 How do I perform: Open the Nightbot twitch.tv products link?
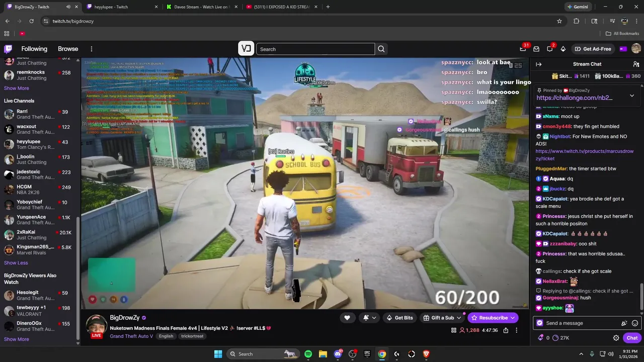[x=584, y=154]
